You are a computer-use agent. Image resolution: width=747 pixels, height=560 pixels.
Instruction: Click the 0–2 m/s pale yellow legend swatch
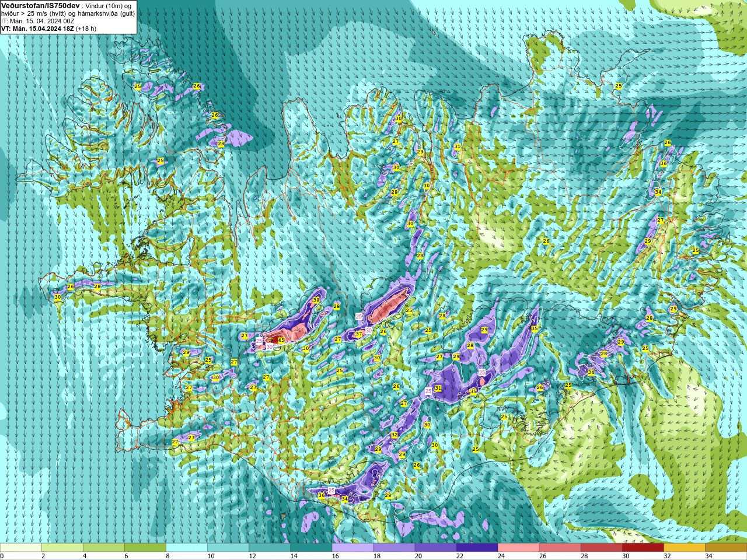coord(21,548)
